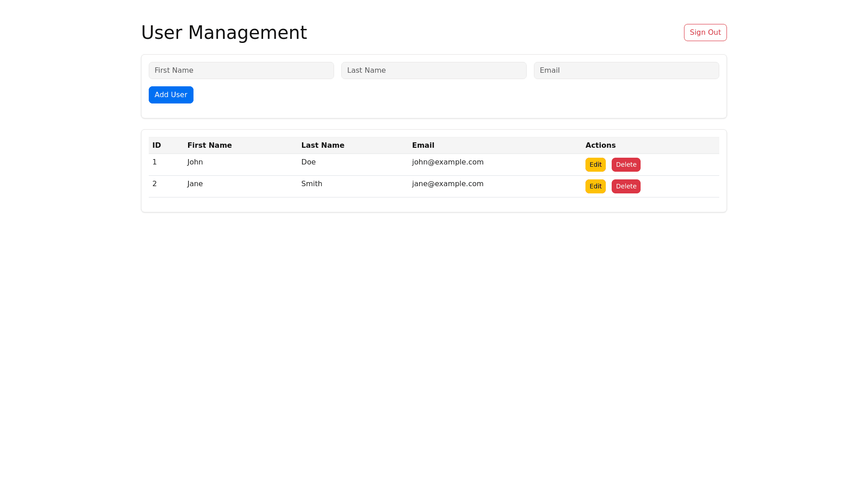Edit Jane Smith's user record
This screenshot has width=868, height=488.
(x=595, y=187)
